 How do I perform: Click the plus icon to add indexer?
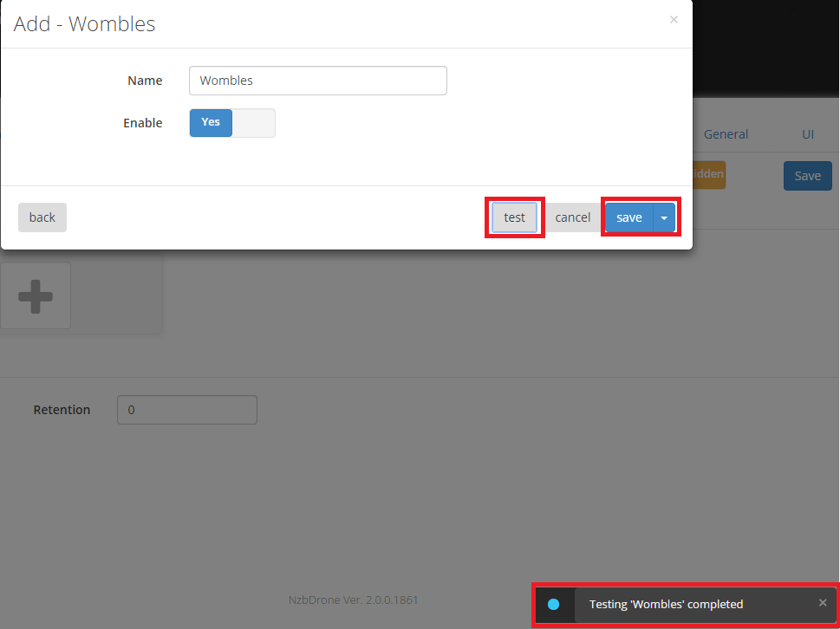click(36, 295)
